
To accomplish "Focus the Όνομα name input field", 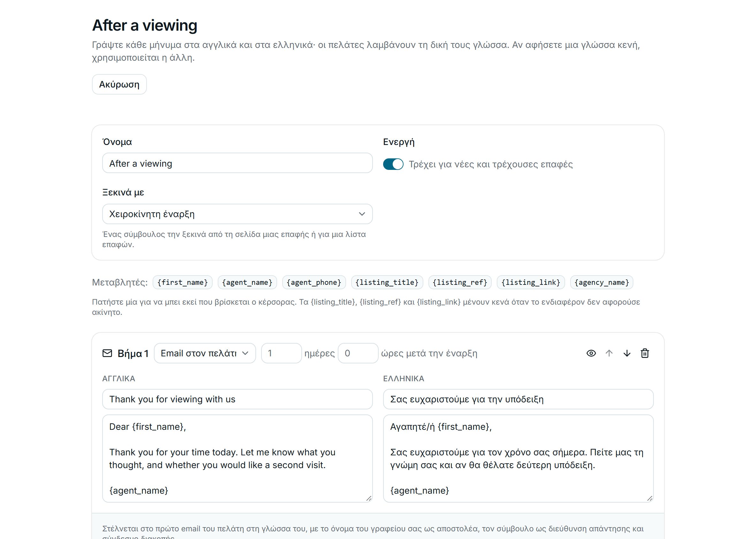I will [x=237, y=163].
